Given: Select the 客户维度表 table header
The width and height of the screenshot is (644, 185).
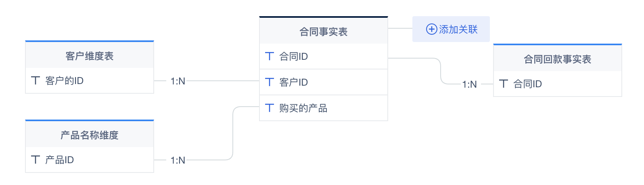Looking at the screenshot, I should coord(89,56).
